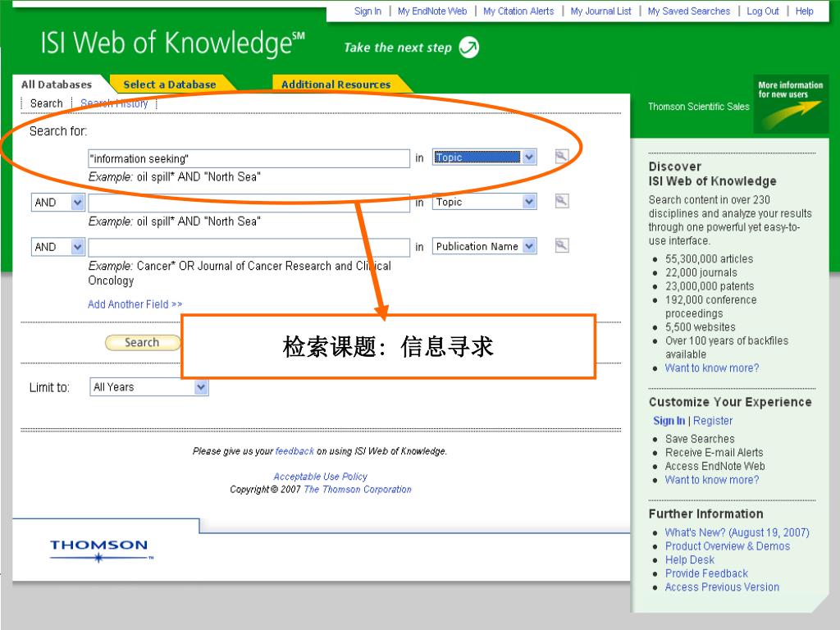Click in the second empty search field
Screen dimensions: 840x630
point(249,203)
